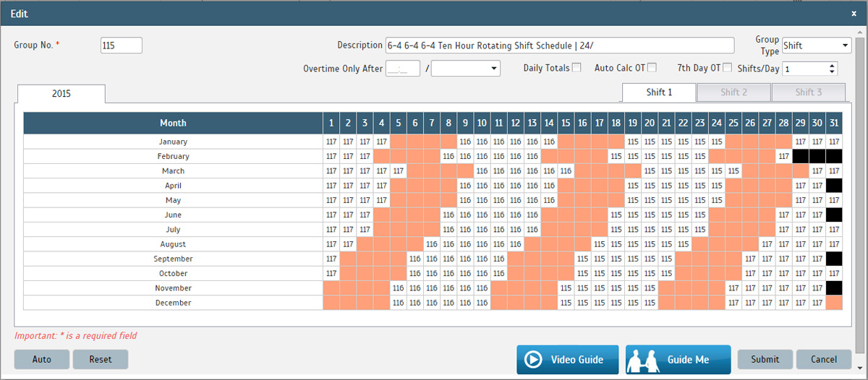Increase Shifts/Day with up stepper arrow
Screen dimensions: 868x380
point(832,66)
